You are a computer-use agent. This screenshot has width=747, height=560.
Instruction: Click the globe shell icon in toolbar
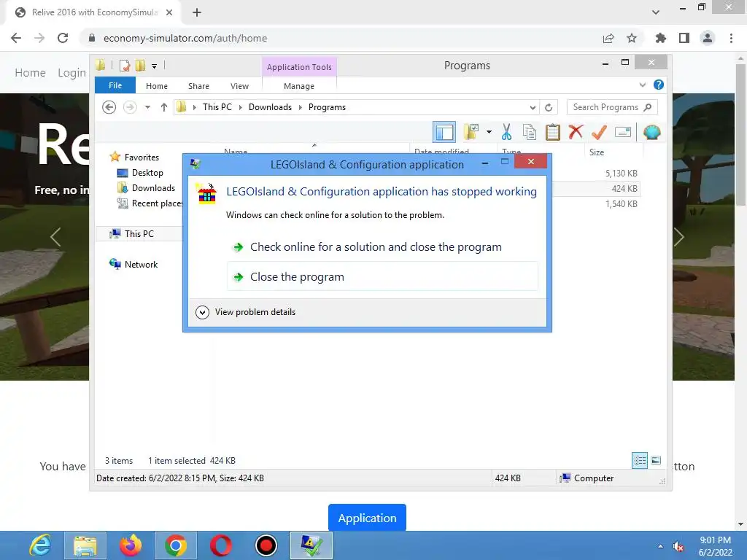651,132
